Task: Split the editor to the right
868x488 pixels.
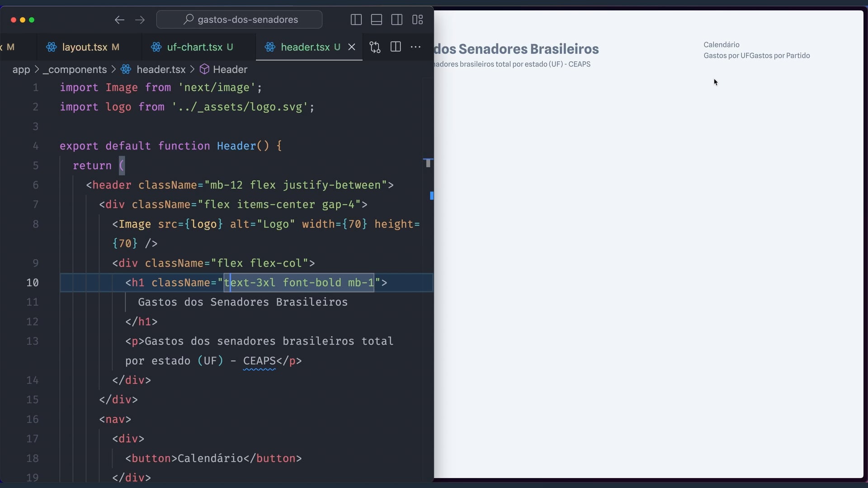Action: click(396, 47)
